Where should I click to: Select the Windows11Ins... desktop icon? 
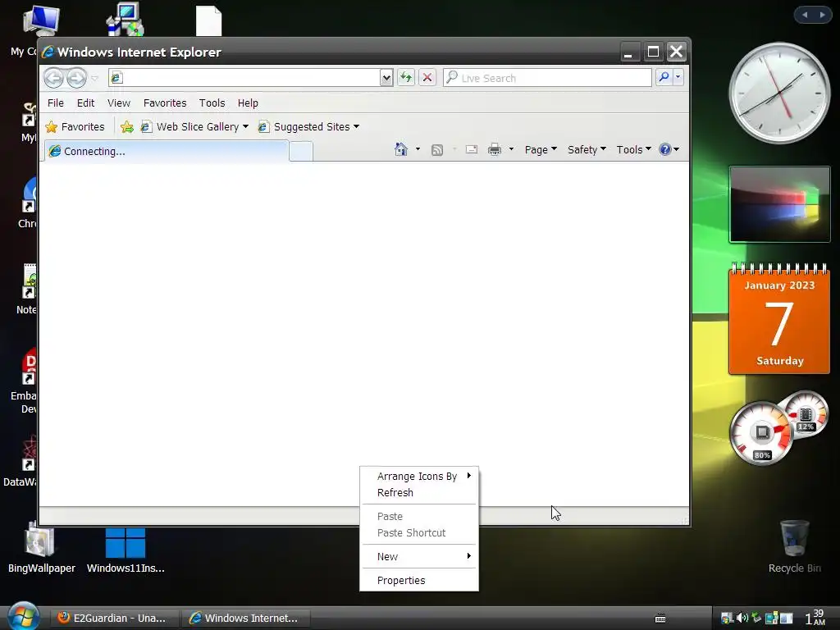coord(126,549)
